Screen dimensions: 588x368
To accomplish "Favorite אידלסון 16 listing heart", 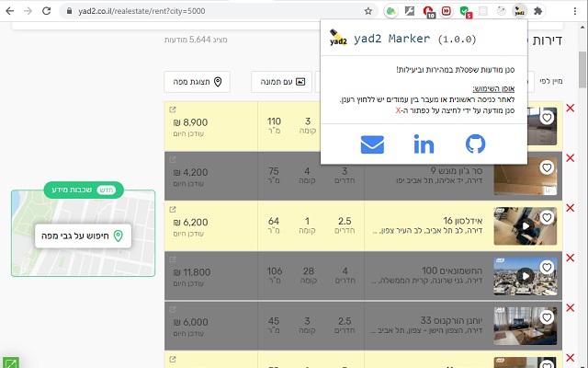I will (547, 217).
